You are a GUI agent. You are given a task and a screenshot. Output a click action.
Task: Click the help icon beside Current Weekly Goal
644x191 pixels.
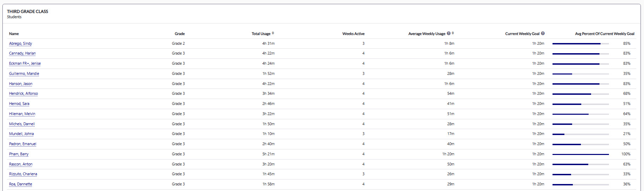point(543,33)
